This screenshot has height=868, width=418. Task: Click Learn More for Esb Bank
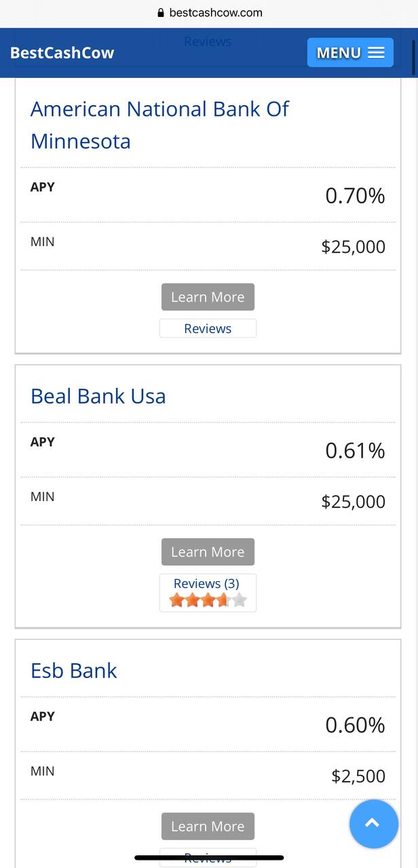coord(208,826)
